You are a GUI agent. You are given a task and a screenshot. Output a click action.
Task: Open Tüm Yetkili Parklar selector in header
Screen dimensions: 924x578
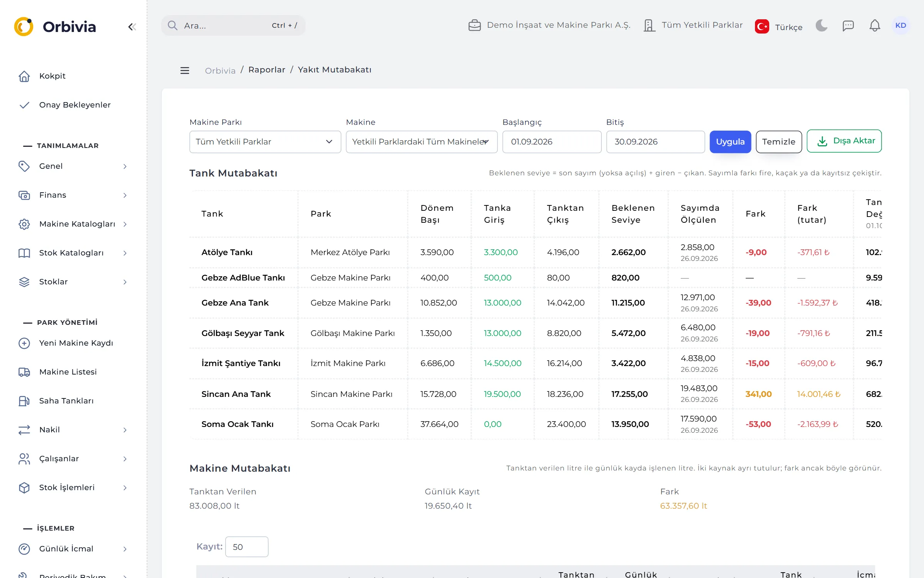(693, 25)
